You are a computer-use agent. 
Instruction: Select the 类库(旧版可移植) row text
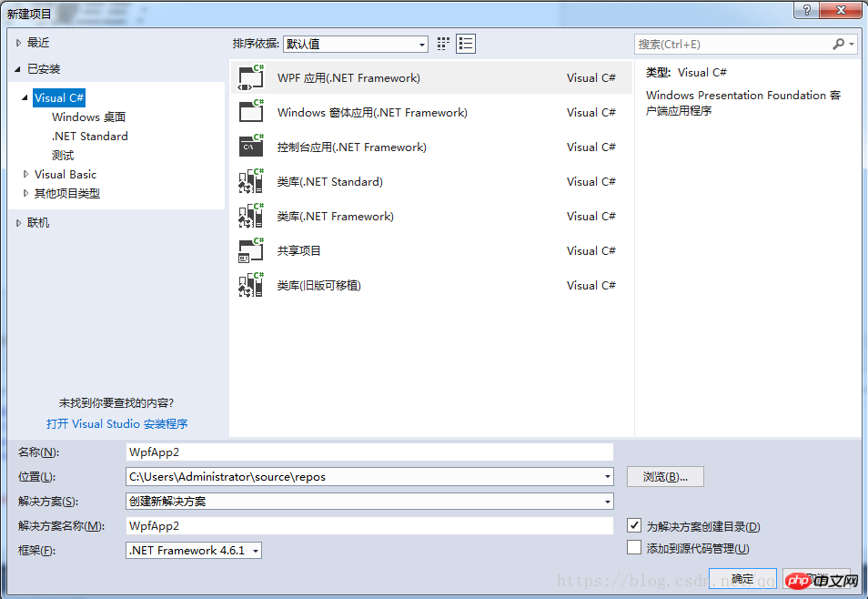(x=318, y=285)
